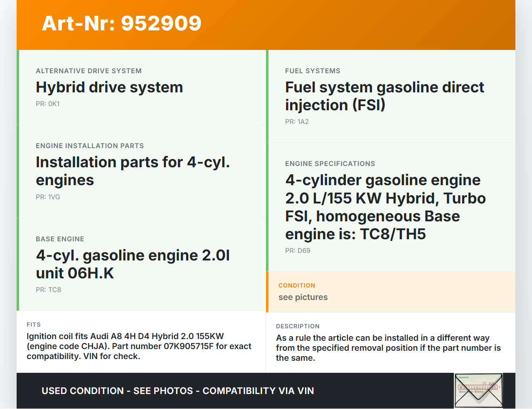Select Installation parts for 4-cyl. engines
This screenshot has height=409, width=532.
[133, 171]
